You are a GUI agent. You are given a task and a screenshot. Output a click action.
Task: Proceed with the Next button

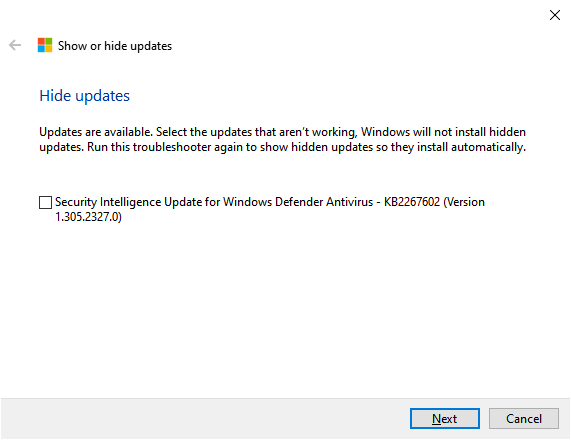[x=445, y=419]
